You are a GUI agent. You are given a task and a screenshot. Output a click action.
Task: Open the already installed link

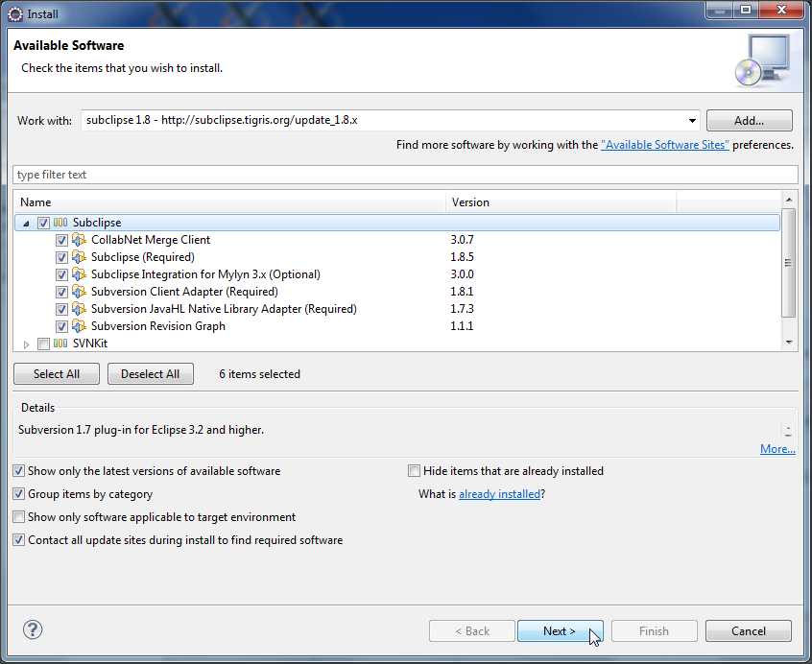tap(499, 494)
